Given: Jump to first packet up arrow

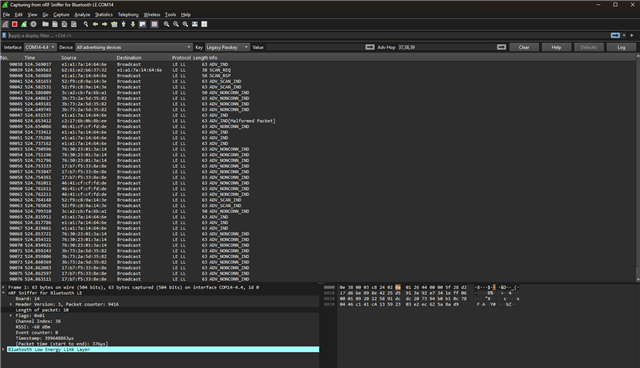Looking at the screenshot, I should coord(124,24).
